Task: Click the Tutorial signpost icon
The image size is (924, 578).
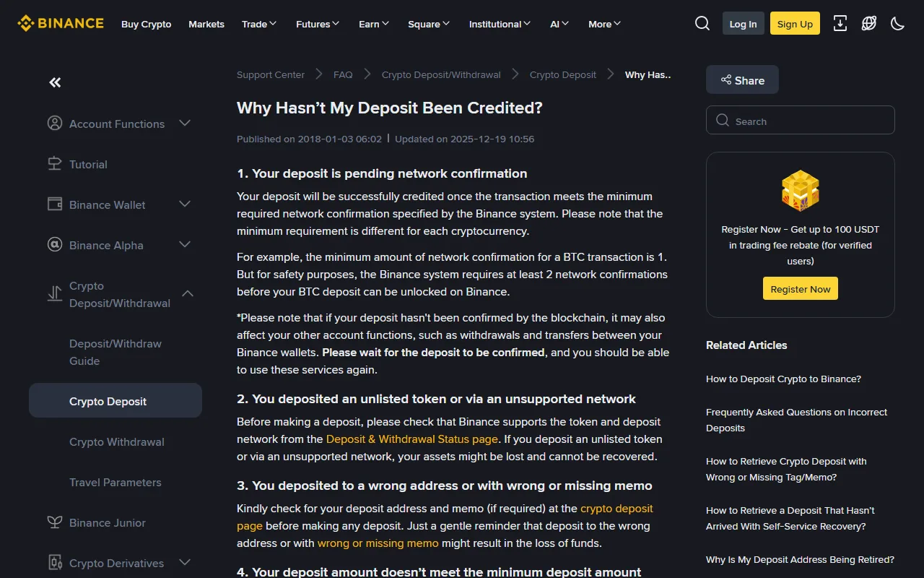Action: [55, 164]
